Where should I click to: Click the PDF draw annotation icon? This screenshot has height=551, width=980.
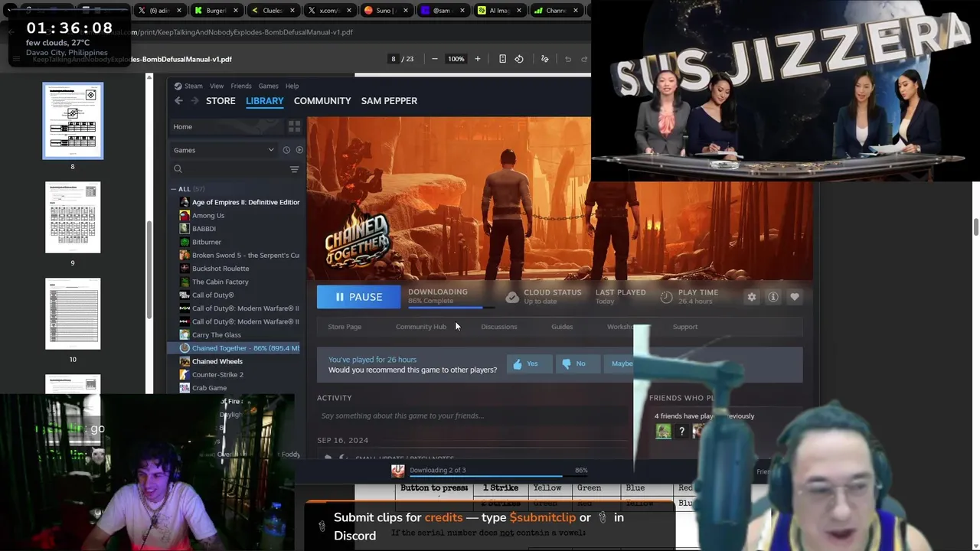[545, 59]
